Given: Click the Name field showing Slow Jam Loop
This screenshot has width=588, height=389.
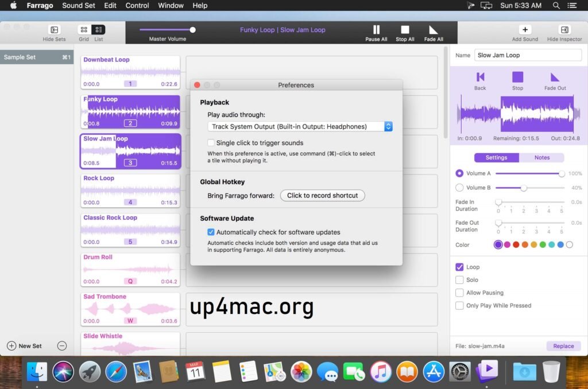Looking at the screenshot, I should tap(528, 55).
